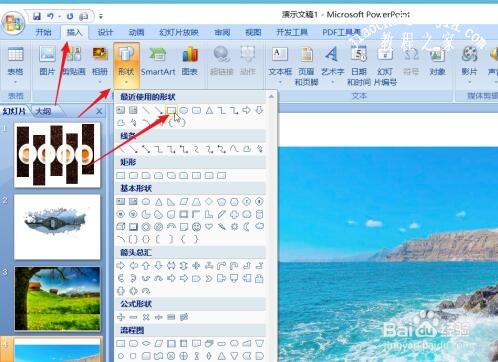Undo last action in quick access toolbar
Image resolution: width=498 pixels, height=362 pixels.
(50, 16)
